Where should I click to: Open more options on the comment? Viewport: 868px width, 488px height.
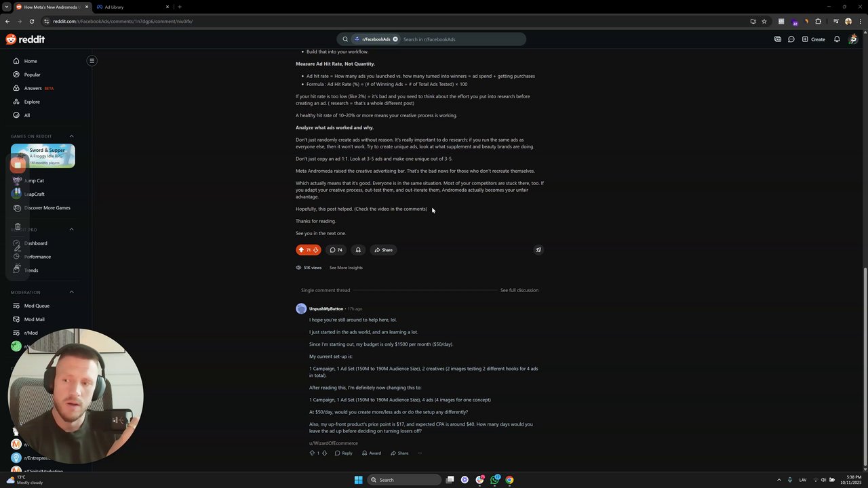420,453
